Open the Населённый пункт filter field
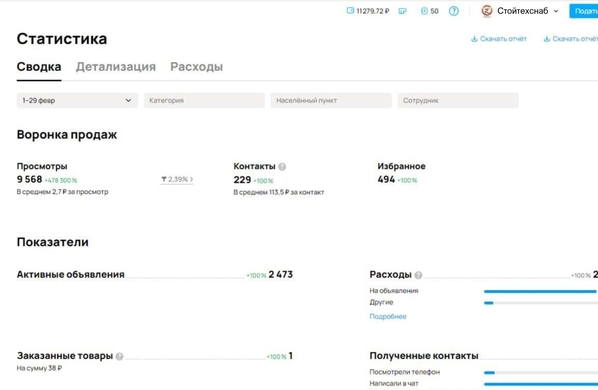The height and width of the screenshot is (390, 598). tap(331, 100)
